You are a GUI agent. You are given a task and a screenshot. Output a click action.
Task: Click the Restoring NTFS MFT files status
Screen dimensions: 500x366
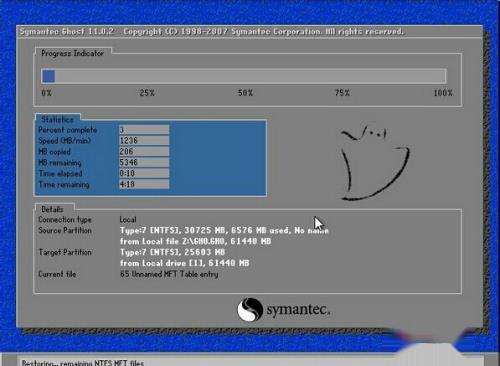point(83,363)
